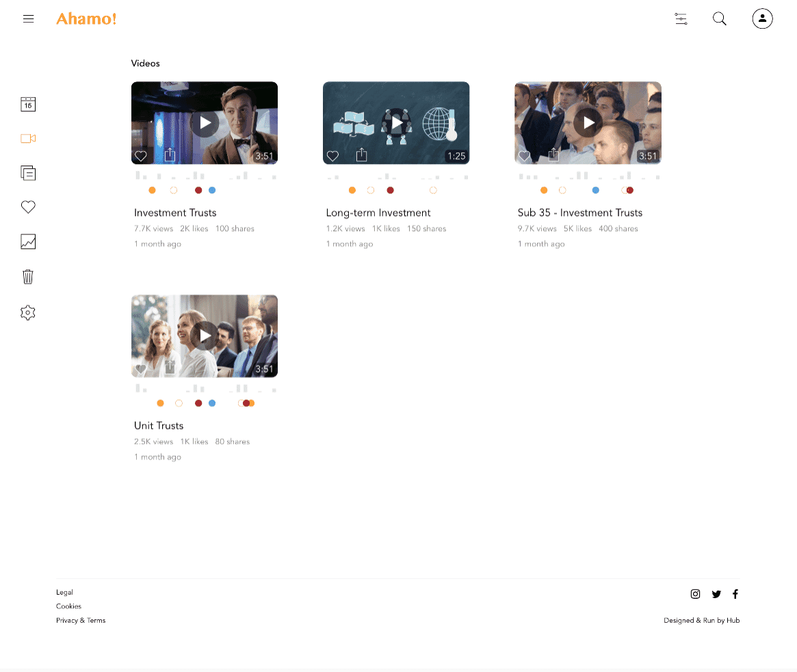Image resolution: width=797 pixels, height=672 pixels.
Task: Click blue marker under Sub 35 video
Action: (596, 190)
